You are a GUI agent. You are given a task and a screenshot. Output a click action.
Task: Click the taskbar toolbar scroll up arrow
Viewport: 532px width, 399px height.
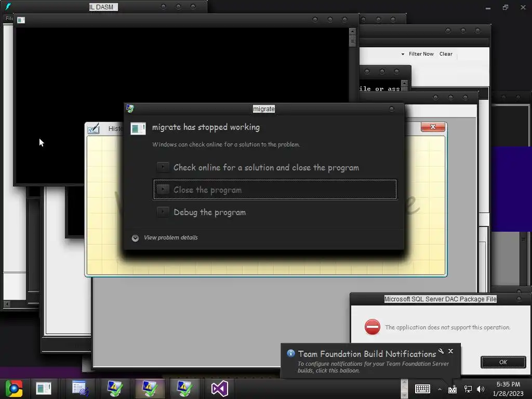pyautogui.click(x=404, y=382)
